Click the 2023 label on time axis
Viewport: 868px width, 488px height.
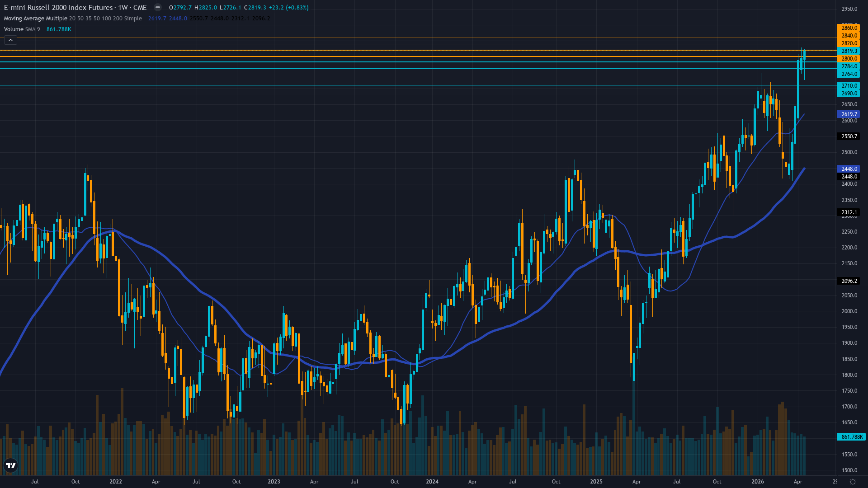point(274,482)
